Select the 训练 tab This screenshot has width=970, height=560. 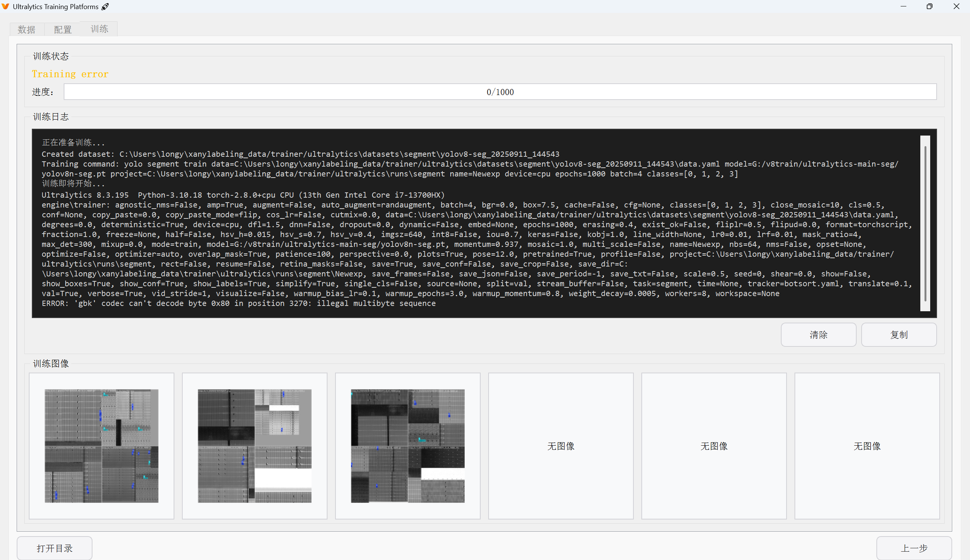click(x=99, y=29)
